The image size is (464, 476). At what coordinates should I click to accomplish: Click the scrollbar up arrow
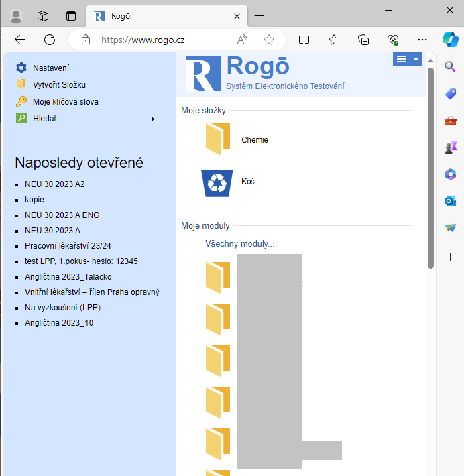(x=430, y=61)
